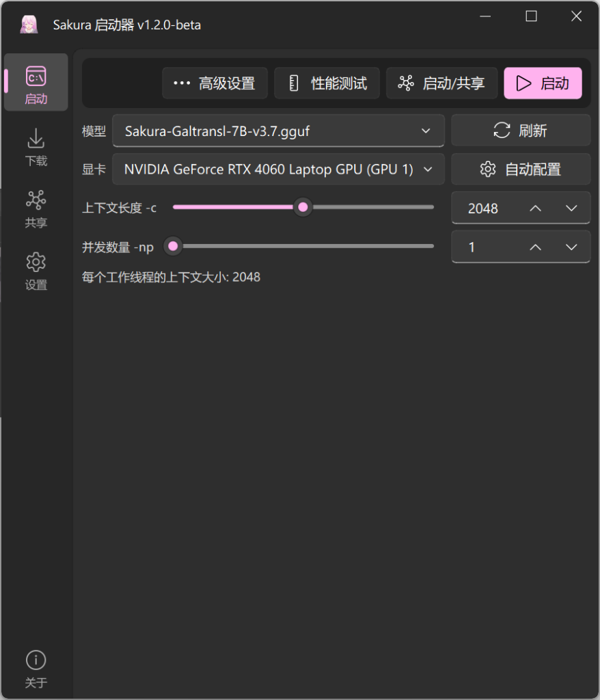Expand the 显卡 GPU selection dropdown
The height and width of the screenshot is (700, 600).
click(x=278, y=170)
